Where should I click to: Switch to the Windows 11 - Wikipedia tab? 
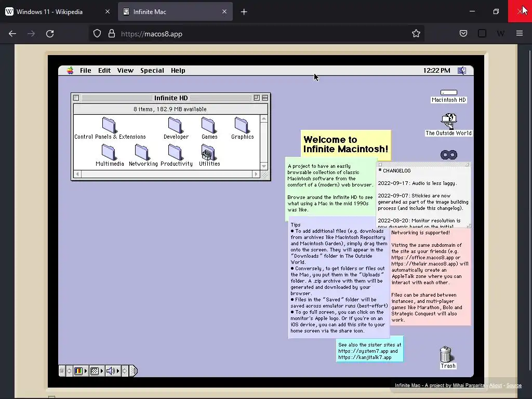point(58,12)
